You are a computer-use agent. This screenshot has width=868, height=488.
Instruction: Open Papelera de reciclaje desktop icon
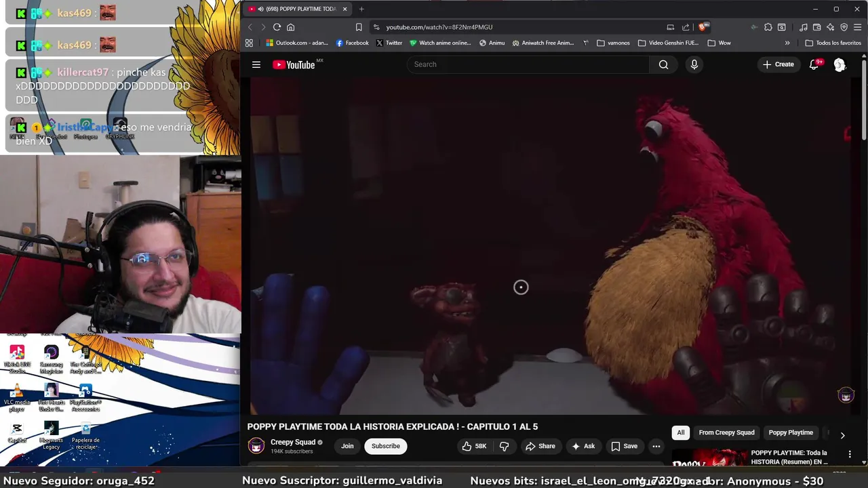[85, 435]
